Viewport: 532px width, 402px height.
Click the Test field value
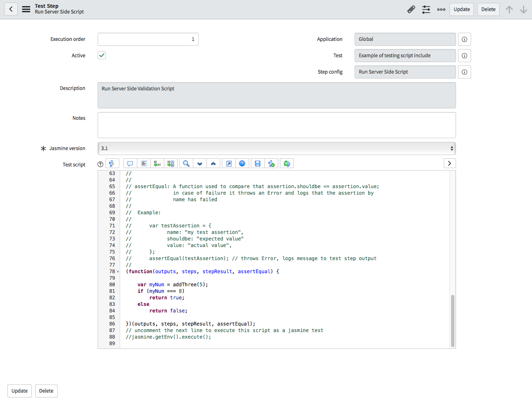point(405,56)
